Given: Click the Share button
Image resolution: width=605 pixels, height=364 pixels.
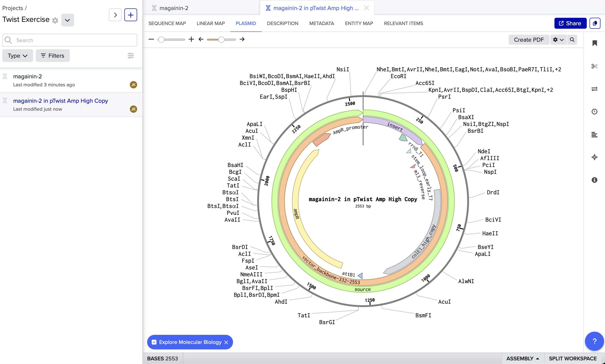Looking at the screenshot, I should click(x=570, y=23).
